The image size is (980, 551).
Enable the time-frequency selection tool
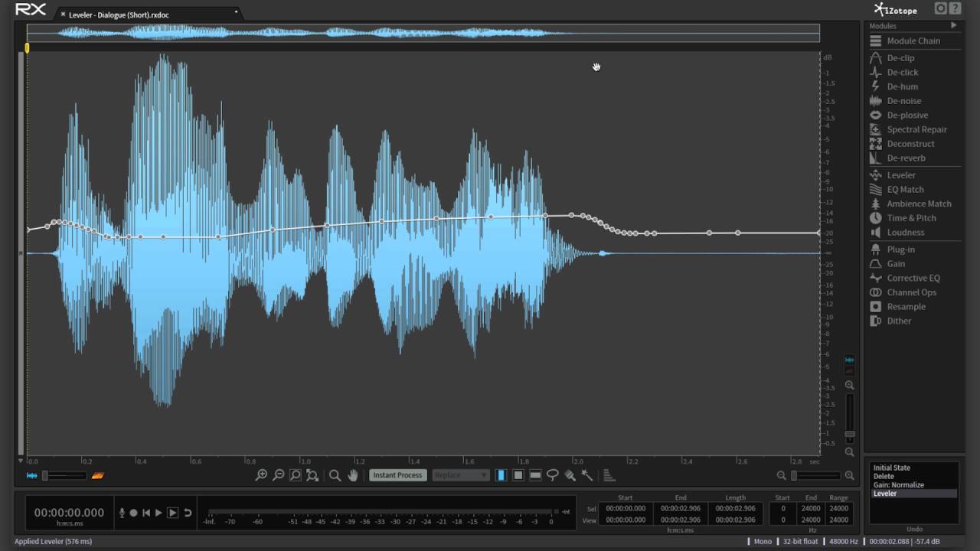click(x=518, y=475)
